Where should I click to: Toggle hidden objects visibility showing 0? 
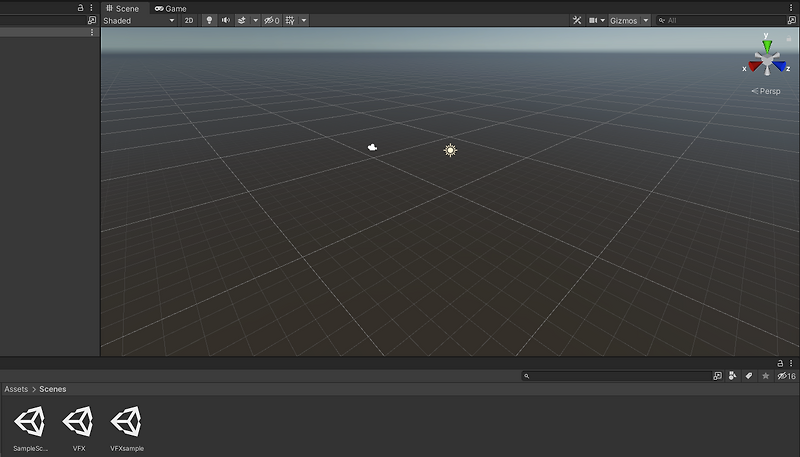tap(271, 20)
